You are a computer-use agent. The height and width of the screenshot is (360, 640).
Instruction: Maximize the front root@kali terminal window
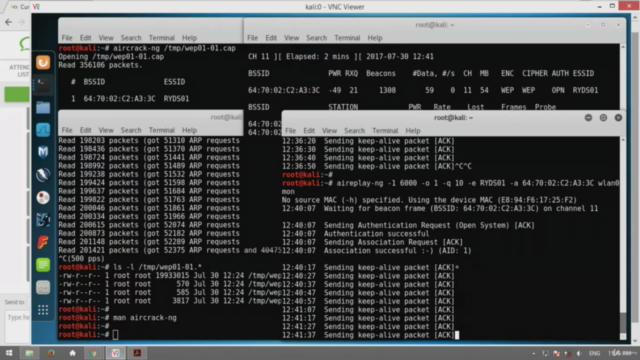603,118
